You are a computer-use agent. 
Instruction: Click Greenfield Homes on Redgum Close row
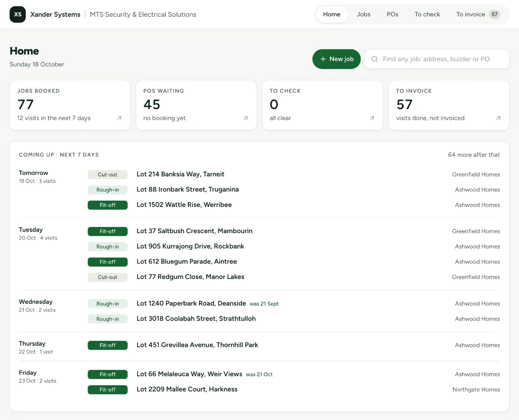[476, 277]
